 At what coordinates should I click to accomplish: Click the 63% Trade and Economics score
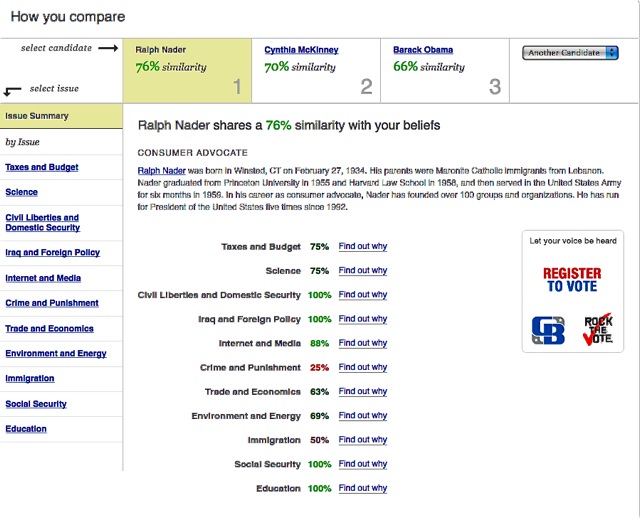[x=319, y=392]
